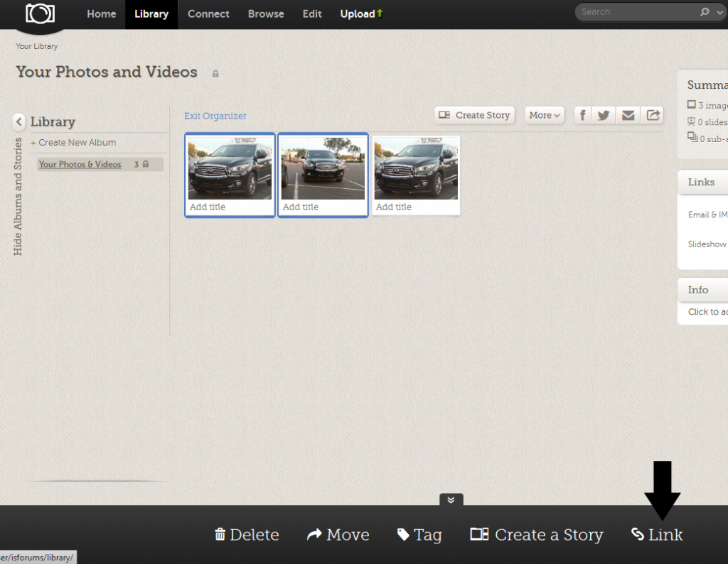Deselect the first car photo thumbnail
This screenshot has width=728, height=564.
[x=230, y=169]
